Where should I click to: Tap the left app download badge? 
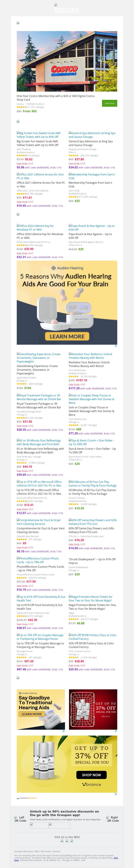[x=39, y=825]
